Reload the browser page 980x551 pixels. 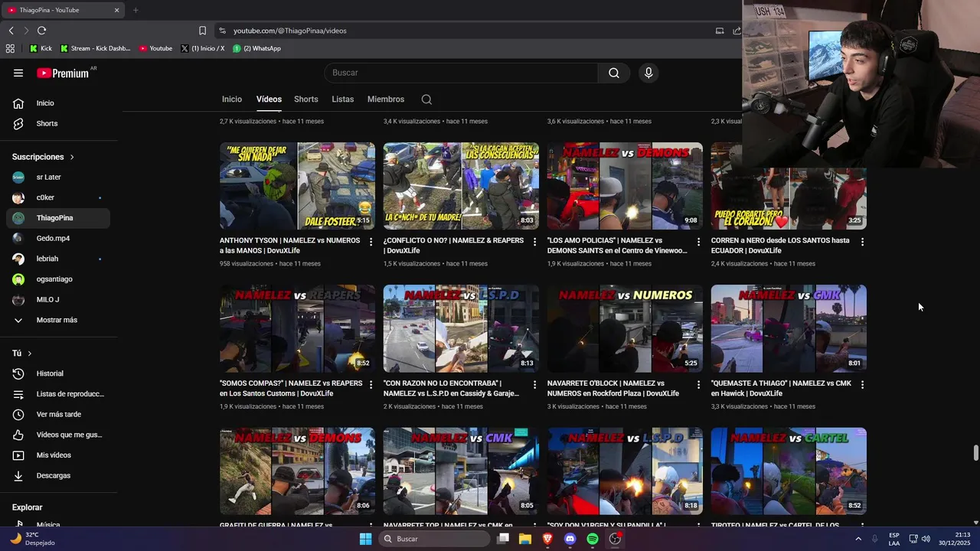(41, 31)
